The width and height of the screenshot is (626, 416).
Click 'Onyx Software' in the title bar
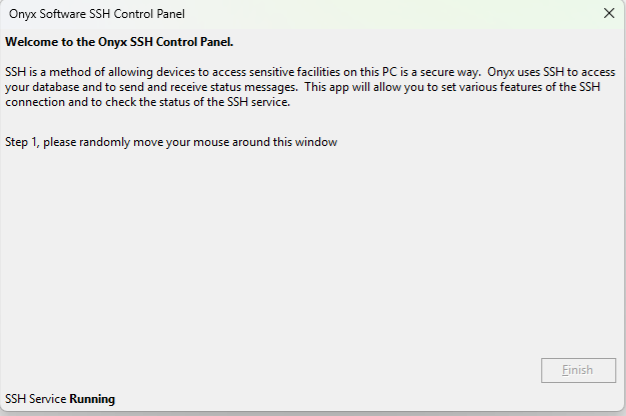49,14
